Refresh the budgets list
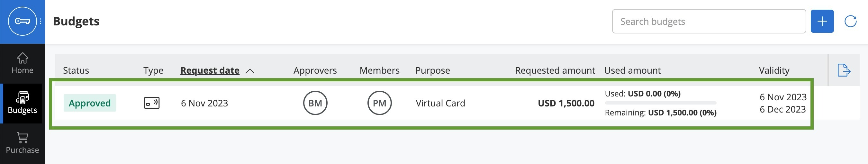The width and height of the screenshot is (868, 164). click(x=850, y=21)
